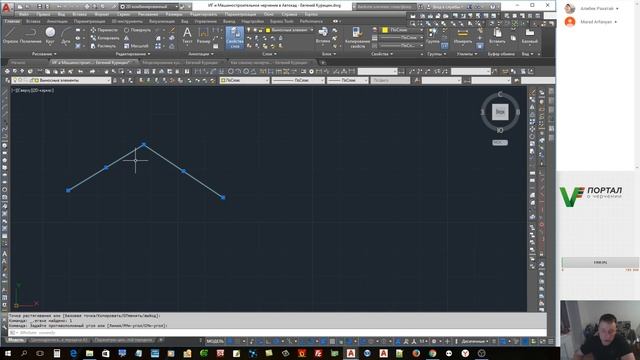Expand the Properties (Свойства) panel
Screen dimensions: 640x360
pos(382,54)
